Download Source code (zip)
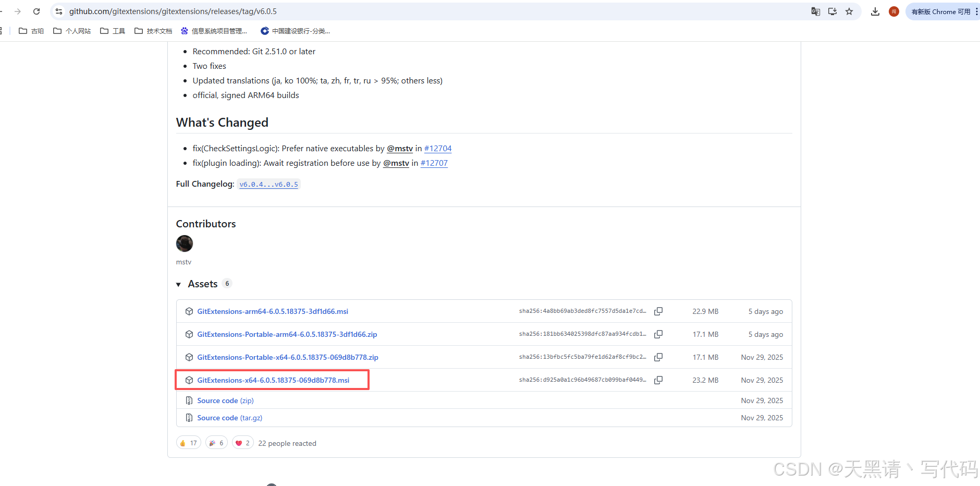The width and height of the screenshot is (980, 486). [225, 400]
